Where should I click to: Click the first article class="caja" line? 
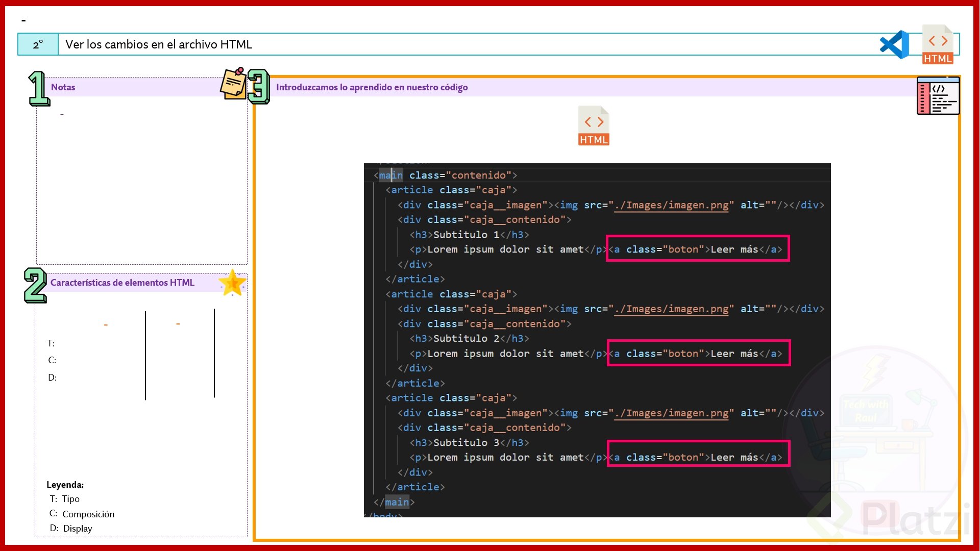click(x=451, y=190)
